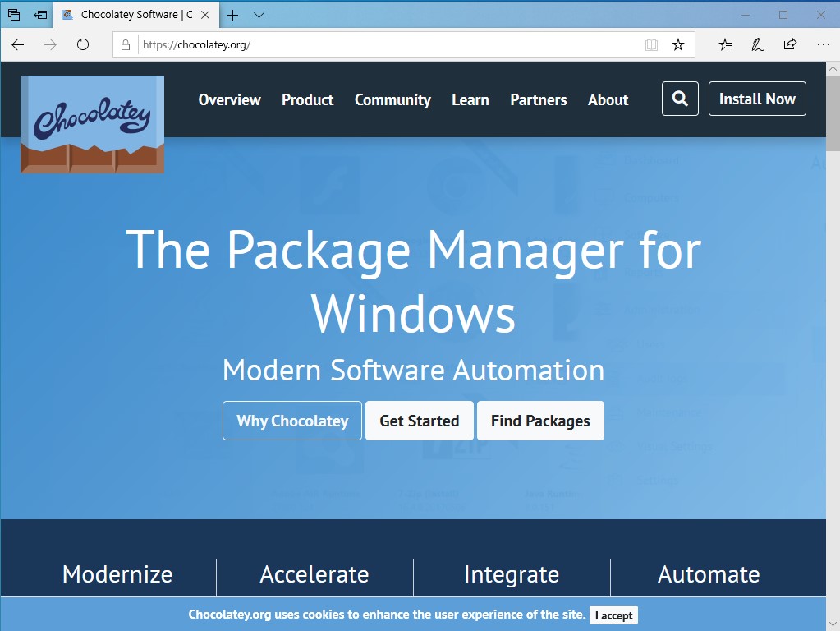Click the Modernize heading

point(117,574)
